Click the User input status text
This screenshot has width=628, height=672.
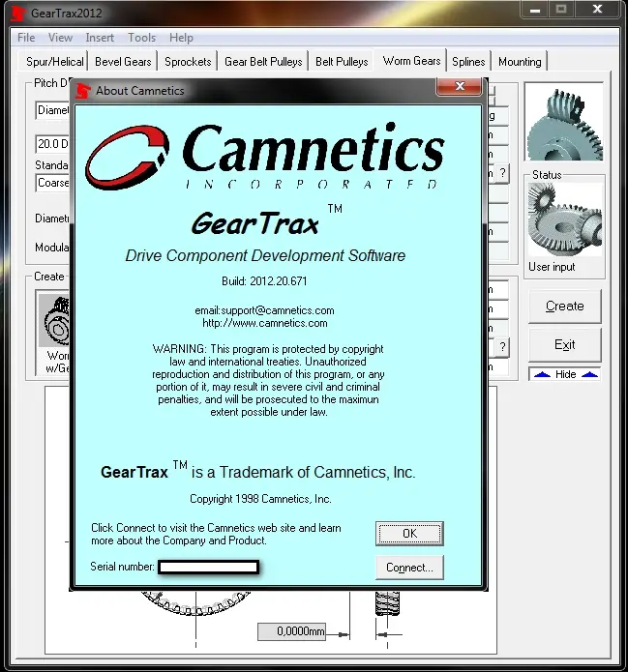(552, 267)
